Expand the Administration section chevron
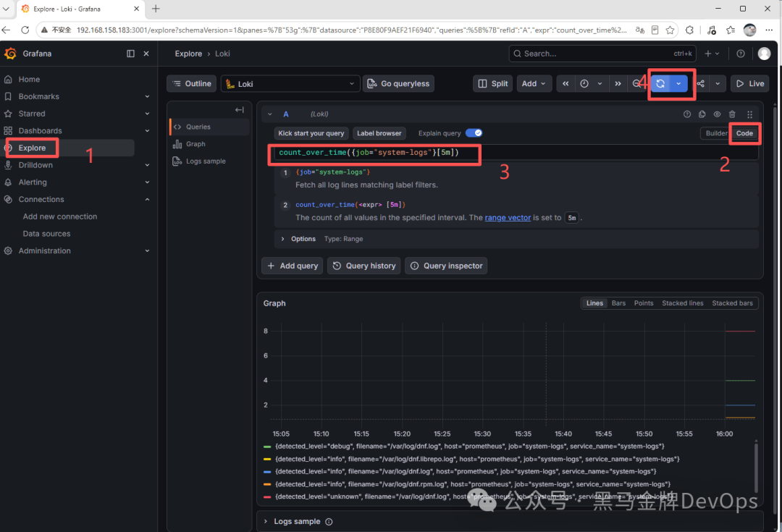 (147, 250)
